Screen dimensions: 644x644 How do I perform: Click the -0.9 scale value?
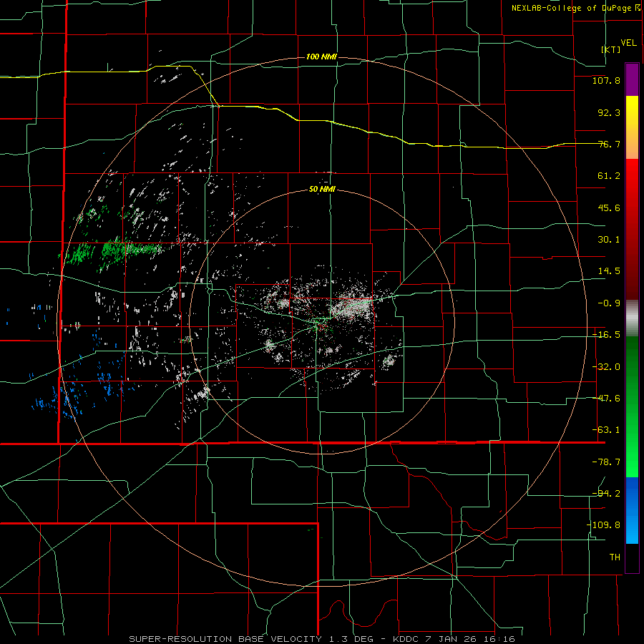[x=609, y=303]
